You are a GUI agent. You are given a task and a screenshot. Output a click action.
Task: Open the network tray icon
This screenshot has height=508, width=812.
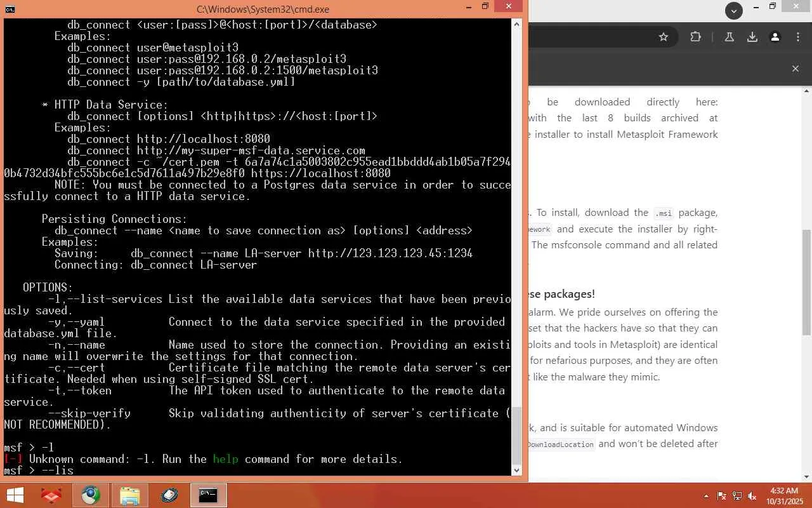click(x=737, y=496)
